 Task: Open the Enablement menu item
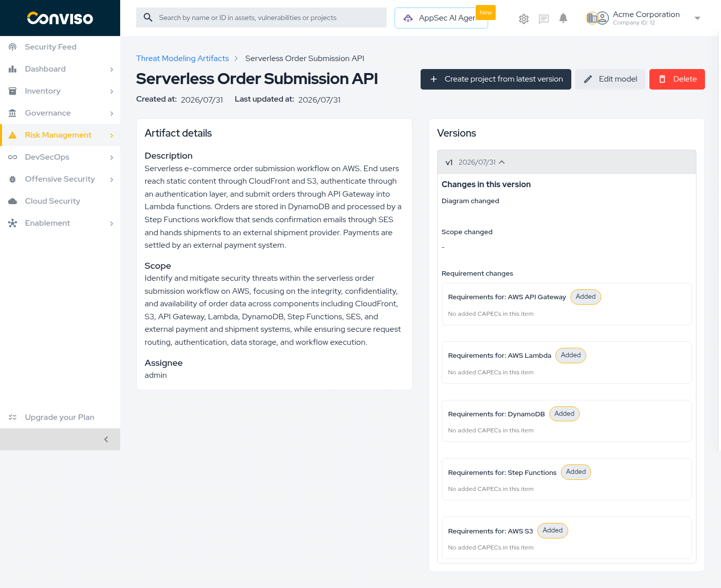point(60,223)
